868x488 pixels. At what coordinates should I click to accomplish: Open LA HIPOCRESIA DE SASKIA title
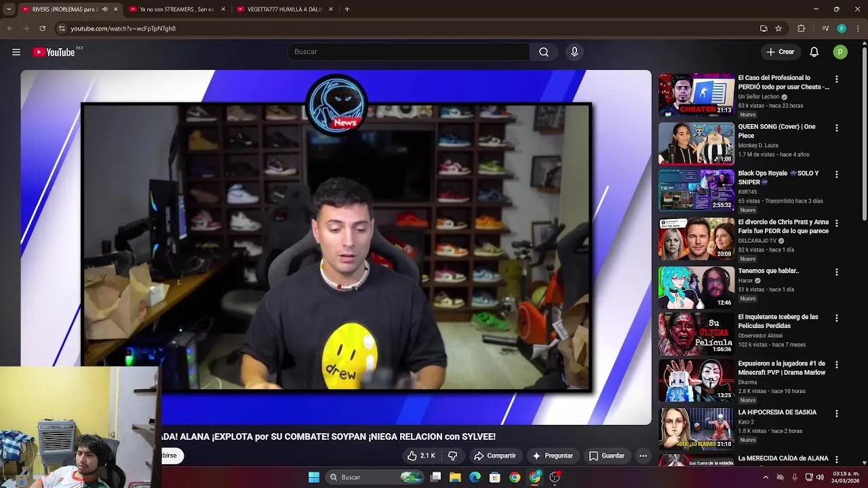777,412
